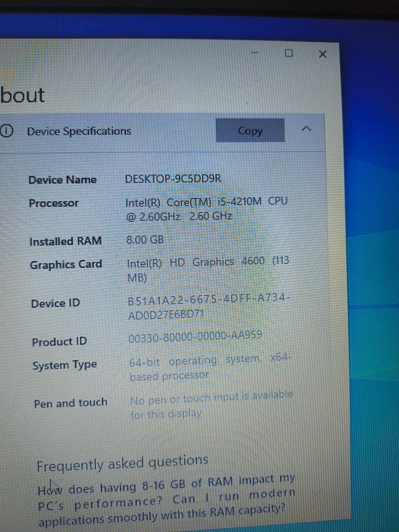The height and width of the screenshot is (532, 399).
Task: Click the Frequently asked questions heading
Action: pyautogui.click(x=122, y=463)
